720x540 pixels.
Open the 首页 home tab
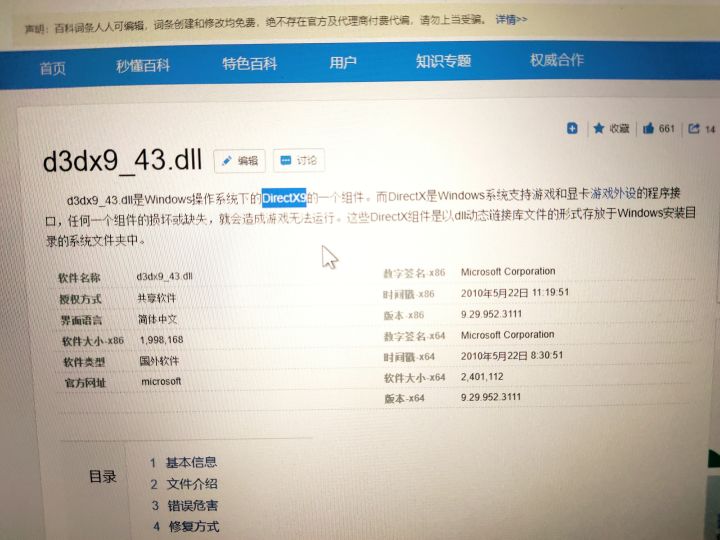(x=53, y=68)
